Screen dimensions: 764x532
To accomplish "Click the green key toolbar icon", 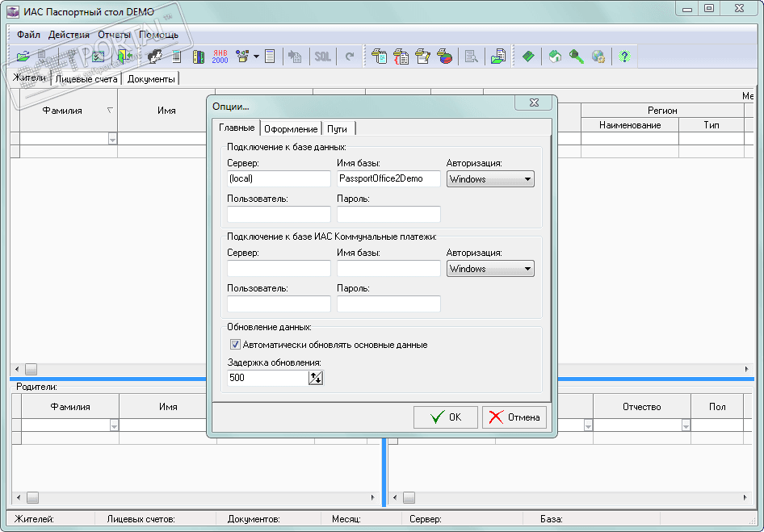I will click(577, 57).
